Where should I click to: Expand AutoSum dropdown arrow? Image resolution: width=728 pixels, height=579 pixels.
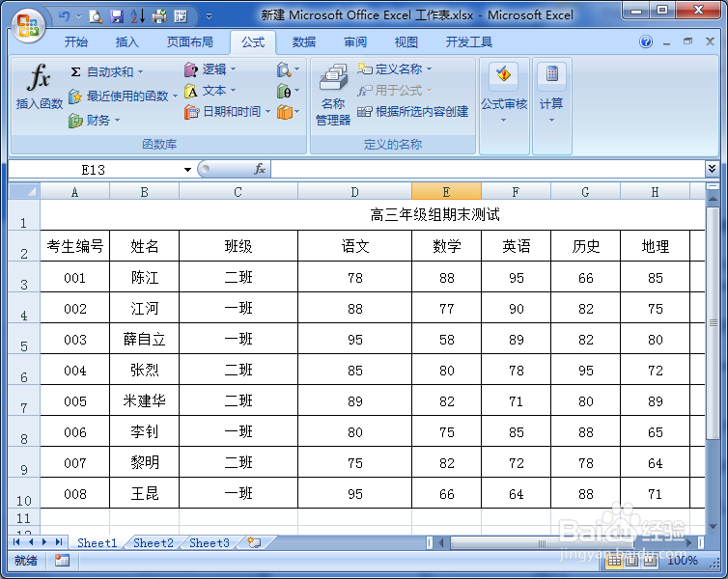(x=140, y=72)
